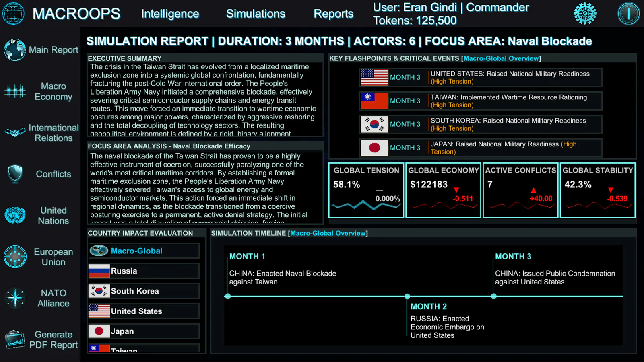Image resolution: width=644 pixels, height=362 pixels.
Task: Click the European Union circle icon
Action: (15, 257)
